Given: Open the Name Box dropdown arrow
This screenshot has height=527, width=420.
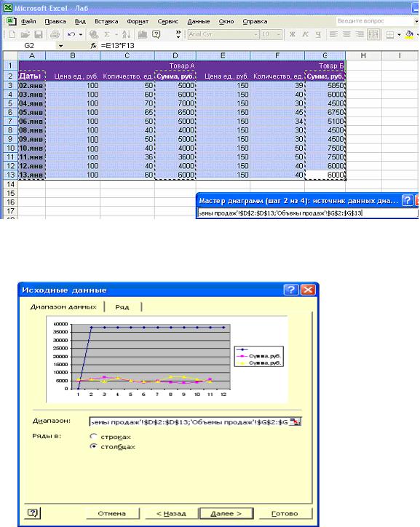Looking at the screenshot, I should click(x=60, y=46).
